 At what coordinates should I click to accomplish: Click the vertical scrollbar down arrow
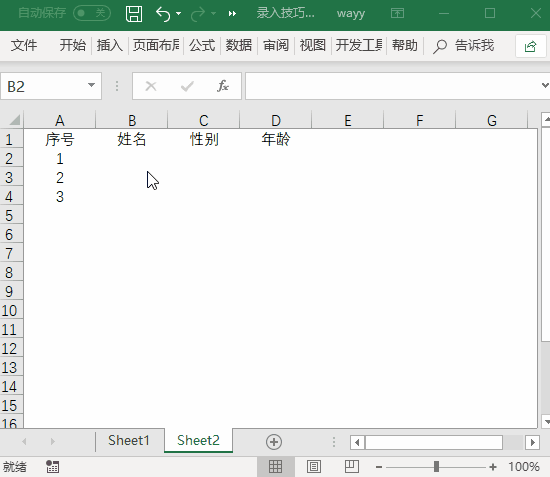point(546,422)
